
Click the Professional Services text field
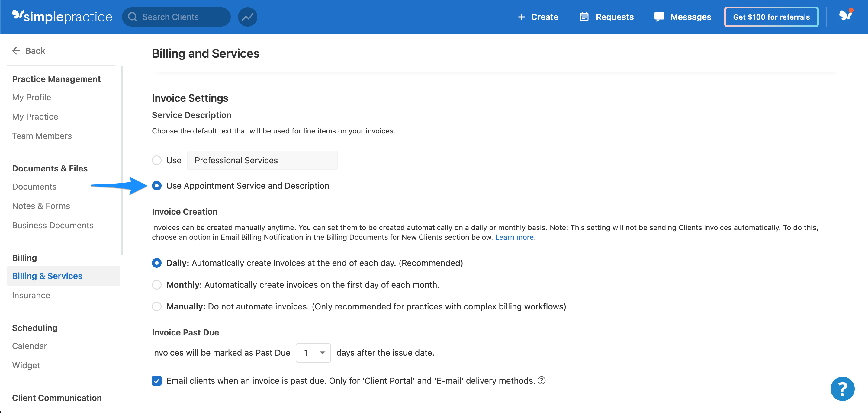click(262, 160)
